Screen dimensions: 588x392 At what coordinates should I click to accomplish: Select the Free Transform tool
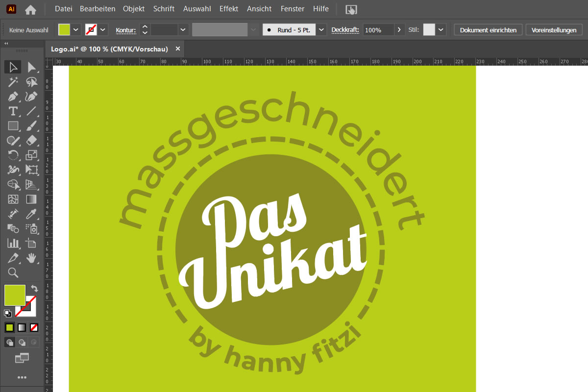click(x=32, y=170)
